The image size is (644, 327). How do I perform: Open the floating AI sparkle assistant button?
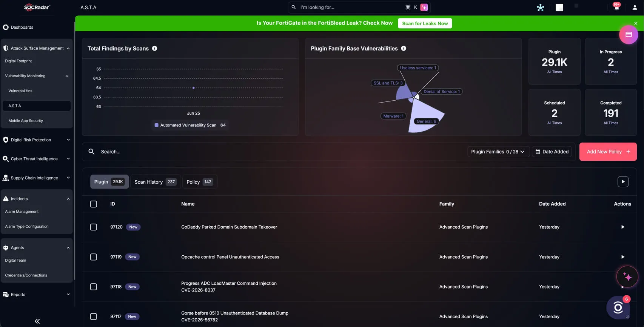point(627,277)
